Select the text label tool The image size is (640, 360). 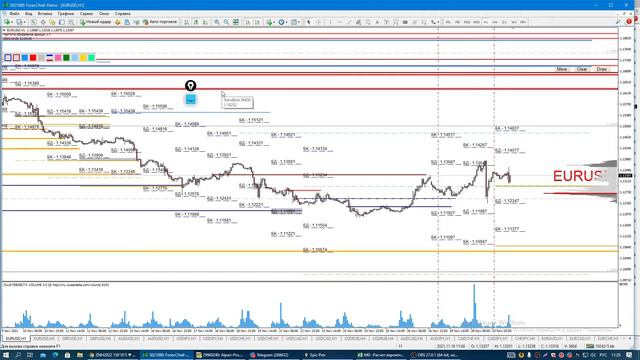click(x=387, y=22)
